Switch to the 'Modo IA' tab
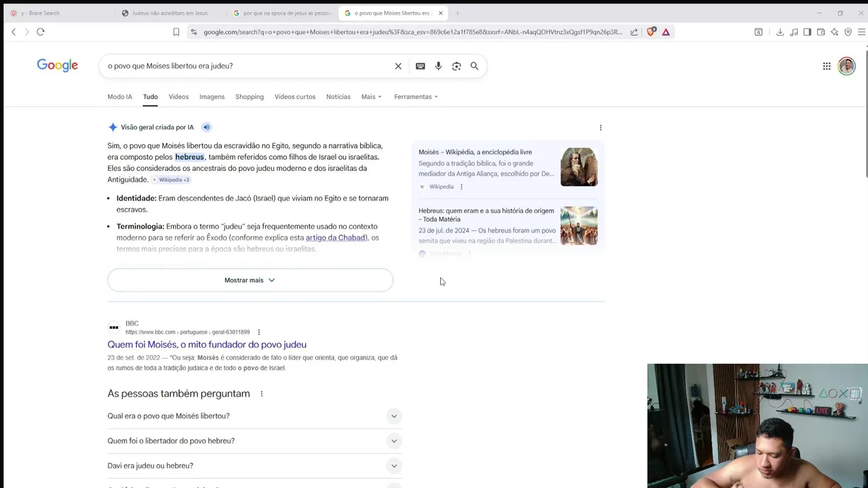The image size is (868, 488). 119,97
